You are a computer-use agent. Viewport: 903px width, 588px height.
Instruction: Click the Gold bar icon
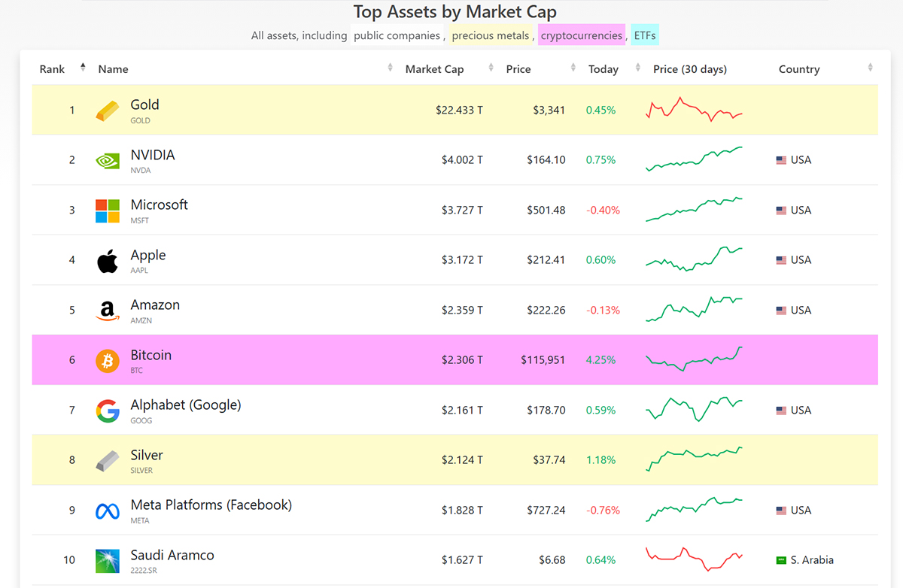(x=108, y=111)
